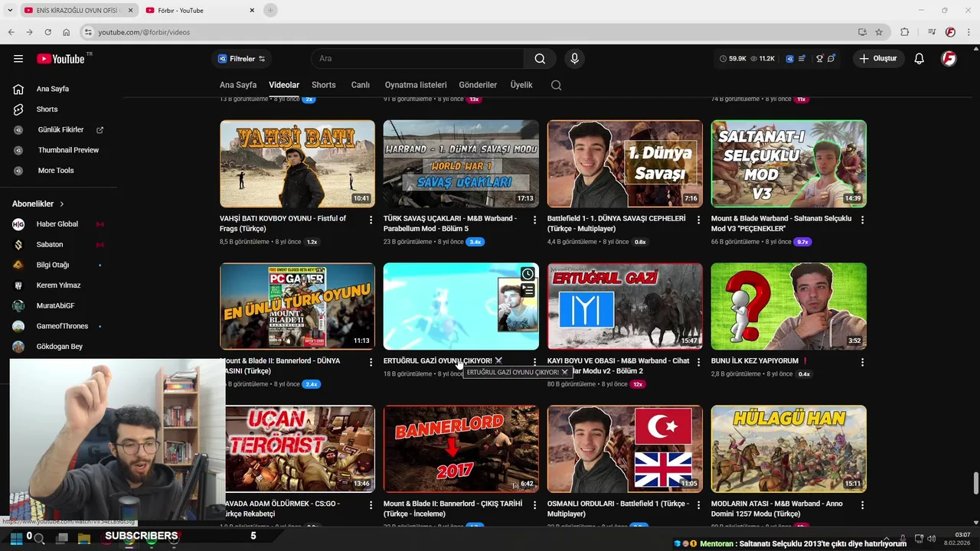
Task: Open the browser home page
Action: 67,32
